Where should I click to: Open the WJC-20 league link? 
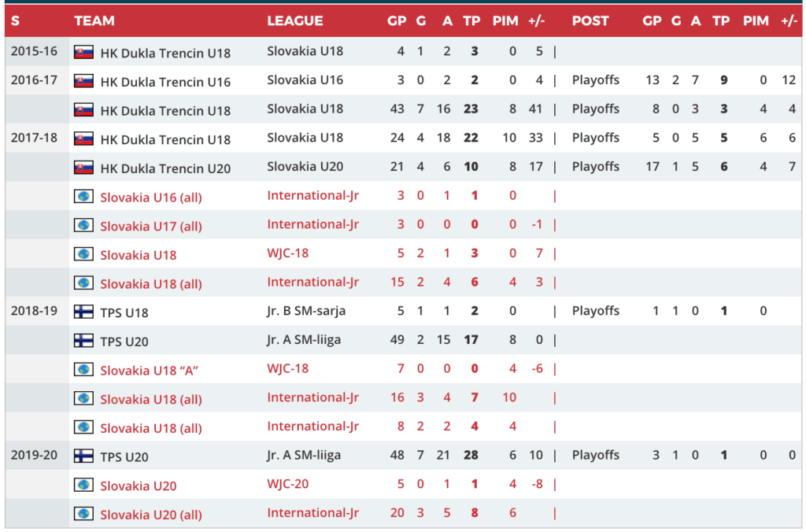coord(288,484)
